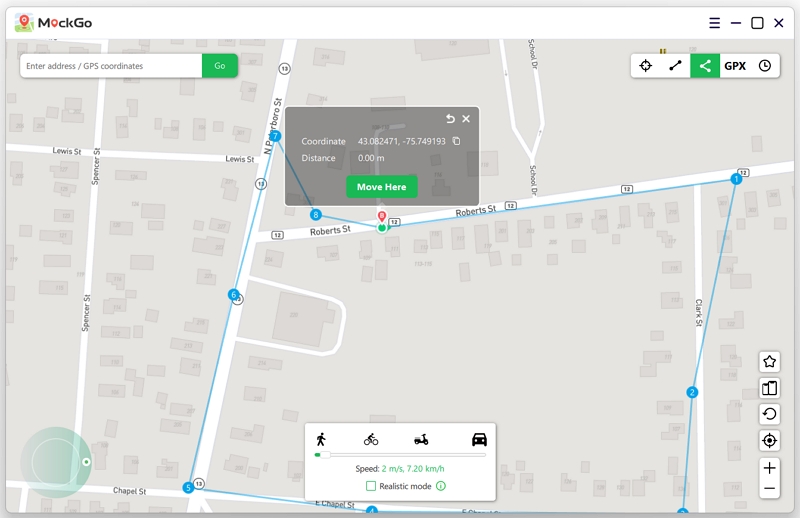
Task: Click the speed text 2 m/s, 7.20 km/h
Action: [413, 468]
